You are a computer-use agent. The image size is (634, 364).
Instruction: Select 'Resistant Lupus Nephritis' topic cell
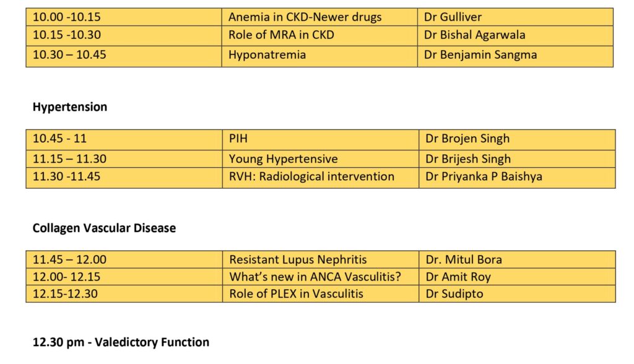(298, 260)
